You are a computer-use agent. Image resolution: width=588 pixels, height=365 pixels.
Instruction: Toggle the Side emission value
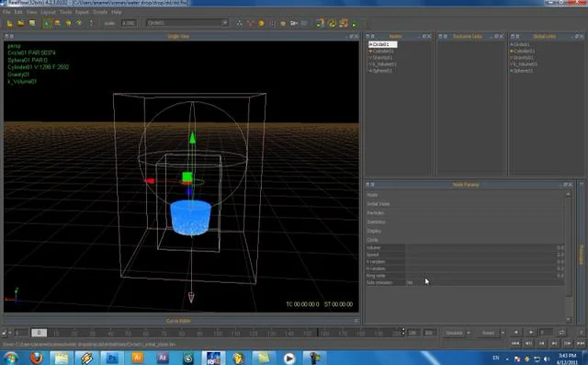485,282
